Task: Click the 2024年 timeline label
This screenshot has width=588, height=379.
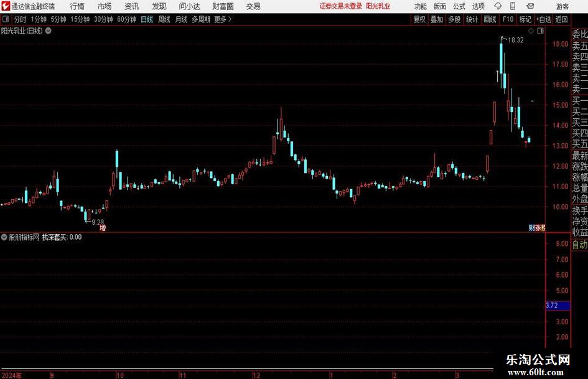Action: point(11,375)
